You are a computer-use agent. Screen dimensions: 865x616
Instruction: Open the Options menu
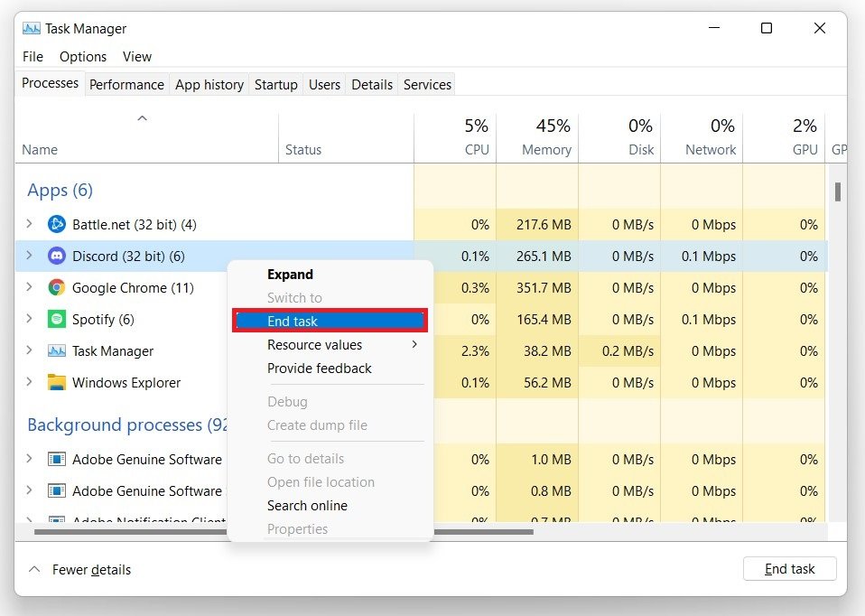83,56
